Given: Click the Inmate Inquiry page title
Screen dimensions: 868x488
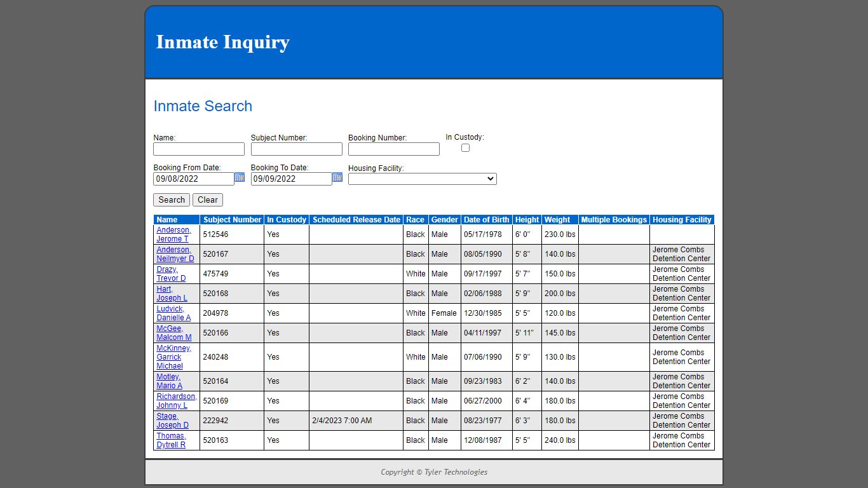Looking at the screenshot, I should coord(223,42).
